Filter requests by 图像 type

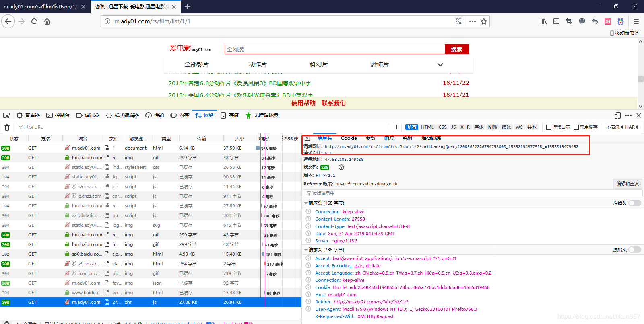[x=493, y=127]
